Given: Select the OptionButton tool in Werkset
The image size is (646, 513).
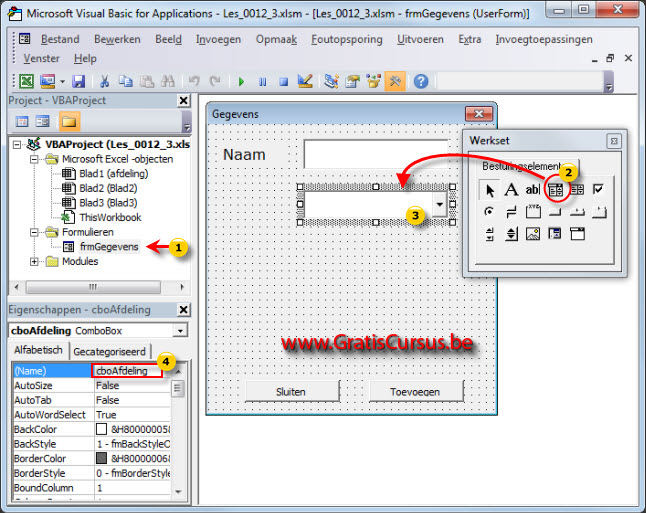Looking at the screenshot, I should [x=489, y=212].
